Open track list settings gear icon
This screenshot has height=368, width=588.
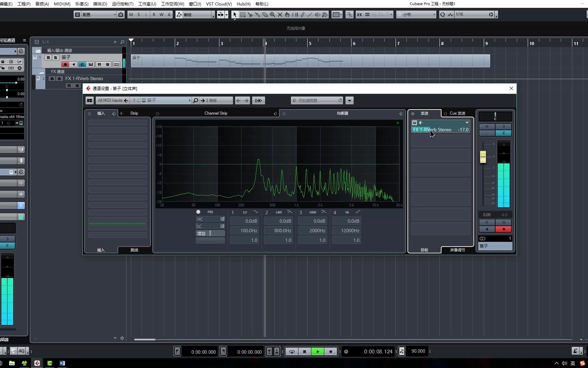tap(122, 338)
